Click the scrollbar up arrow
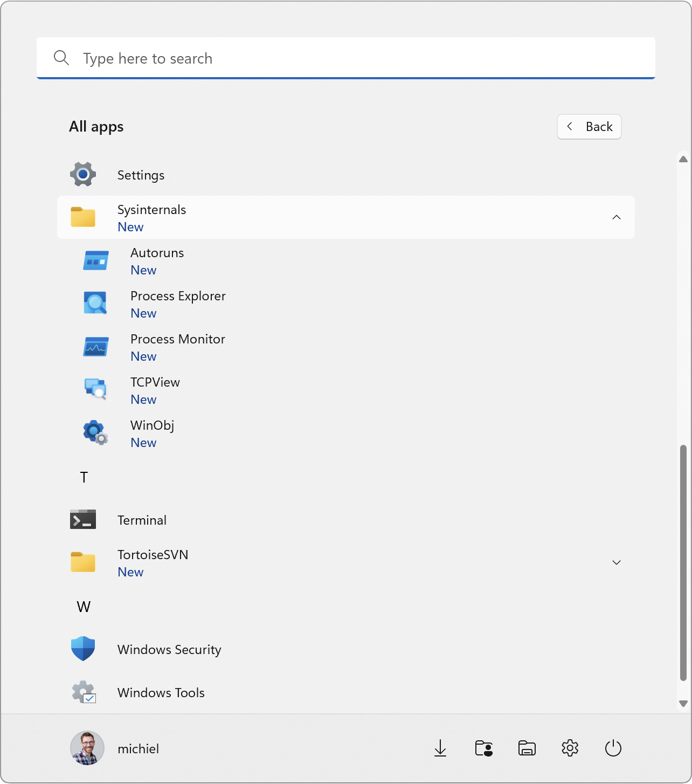Viewport: 692px width, 784px height. coord(683,159)
